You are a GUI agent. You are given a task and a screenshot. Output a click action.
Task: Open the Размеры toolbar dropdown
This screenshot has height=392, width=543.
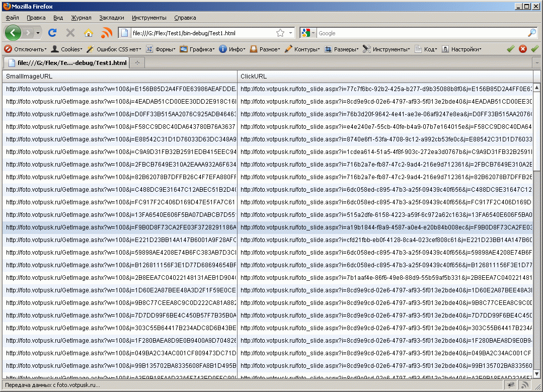pyautogui.click(x=341, y=49)
